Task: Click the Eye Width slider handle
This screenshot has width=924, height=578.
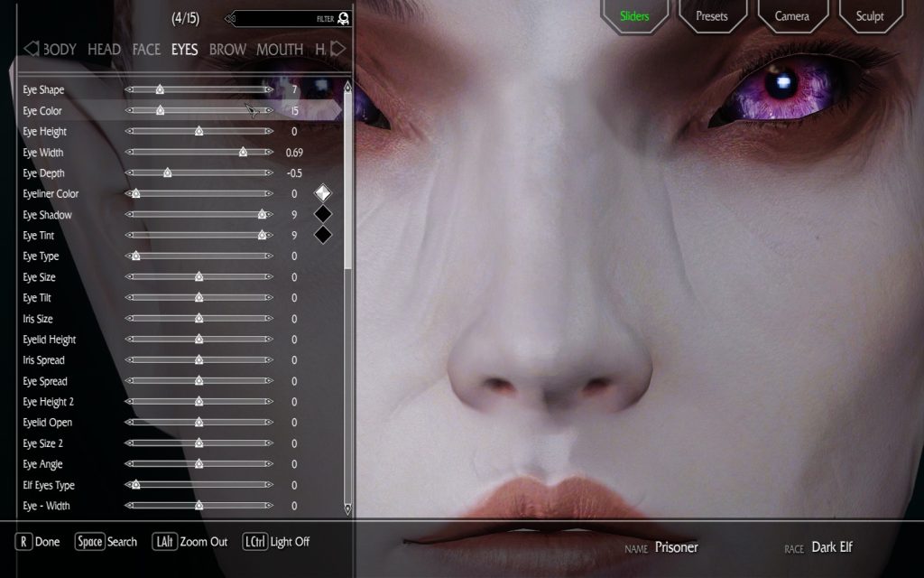Action: pyautogui.click(x=243, y=152)
